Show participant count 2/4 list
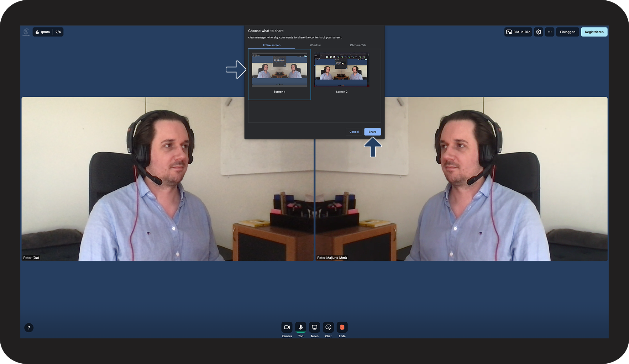The image size is (629, 364). 58,32
